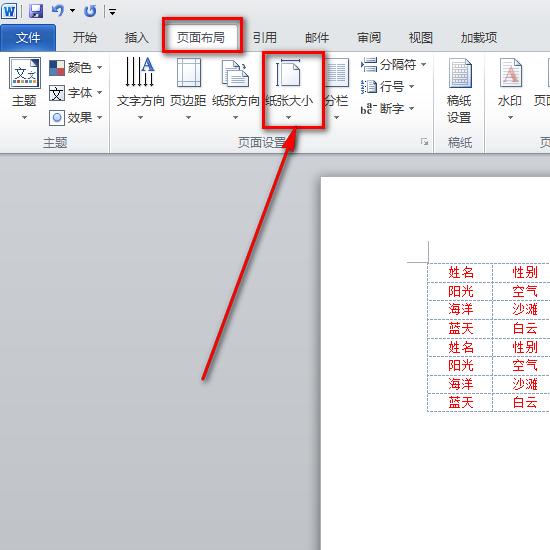Open the 分隔符 breaks dropdown
Screen dimensions: 550x550
[394, 65]
